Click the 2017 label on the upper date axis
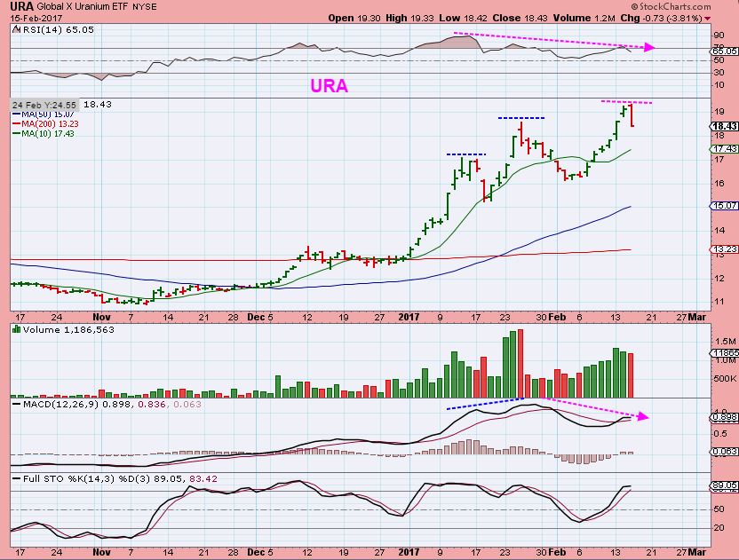 tap(409, 317)
